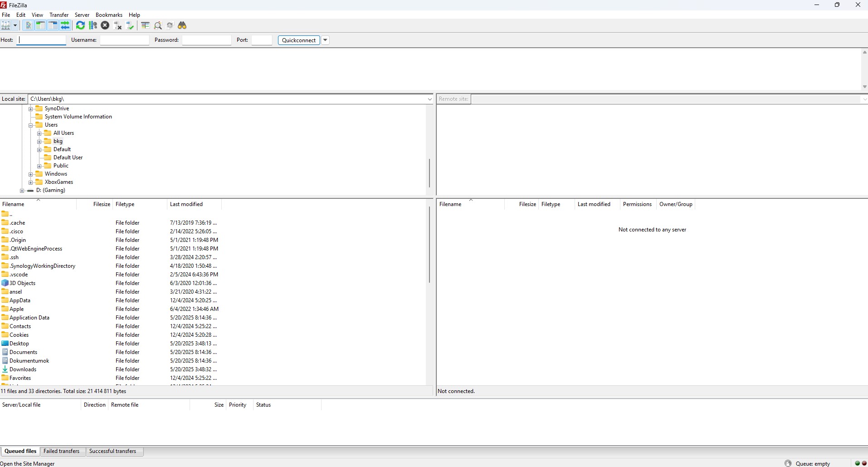Open the Quickconnect history dropdown arrow
The width and height of the screenshot is (868, 467).
pos(325,40)
